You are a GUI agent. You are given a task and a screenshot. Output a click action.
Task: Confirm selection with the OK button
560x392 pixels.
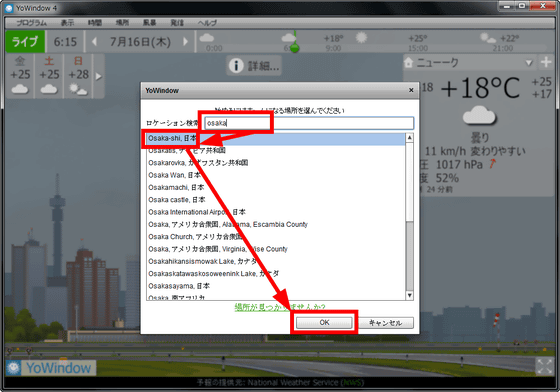coord(324,322)
